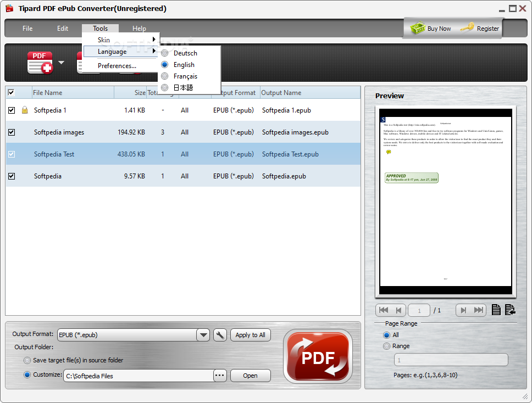
Task: Browse output folder with ellipsis button
Action: click(220, 376)
